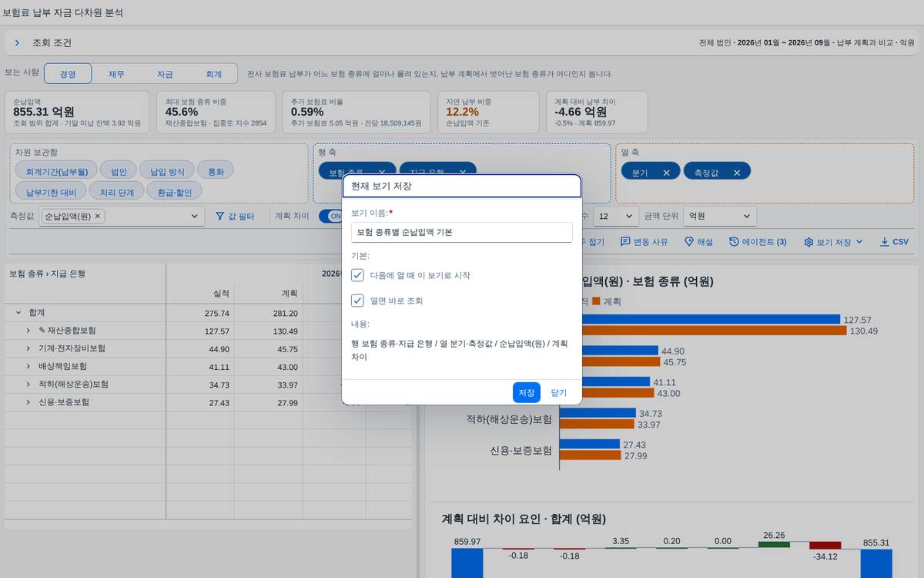The width and height of the screenshot is (924, 578).
Task: Open the 지연 납부 비중 12.2% card
Action: [x=488, y=112]
